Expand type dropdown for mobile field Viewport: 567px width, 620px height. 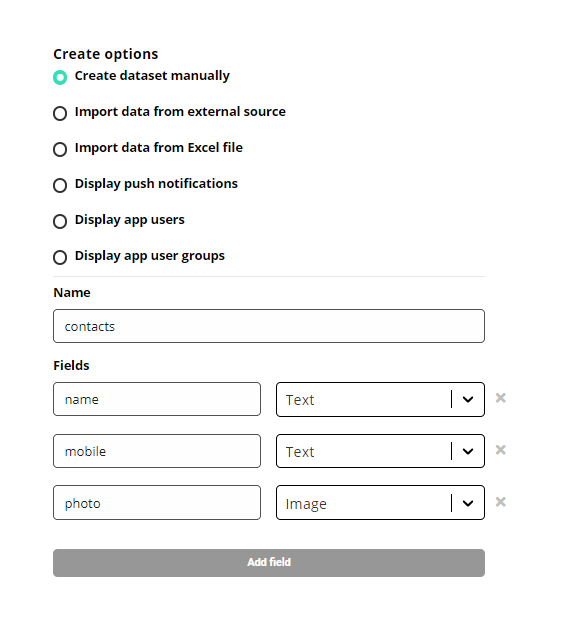pyautogui.click(x=380, y=451)
